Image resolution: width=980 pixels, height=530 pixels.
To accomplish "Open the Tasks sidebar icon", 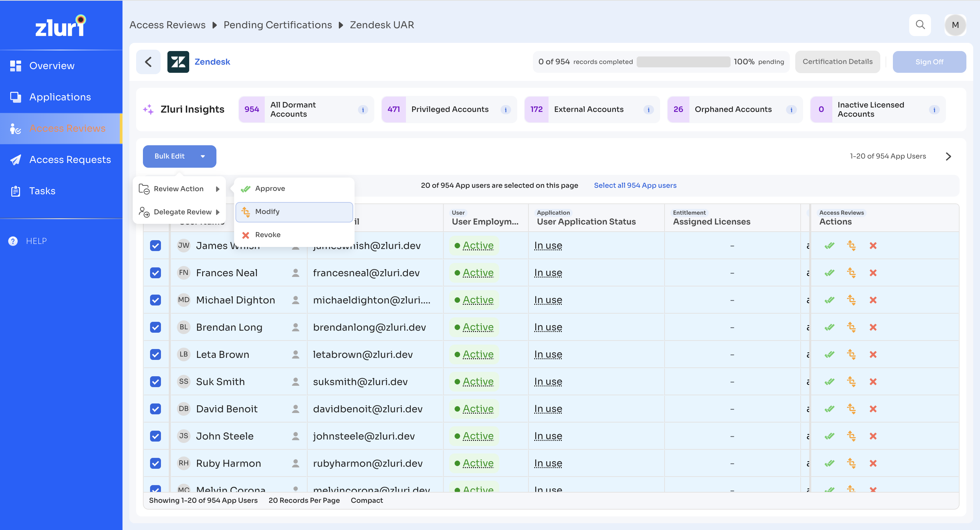I will click(16, 191).
